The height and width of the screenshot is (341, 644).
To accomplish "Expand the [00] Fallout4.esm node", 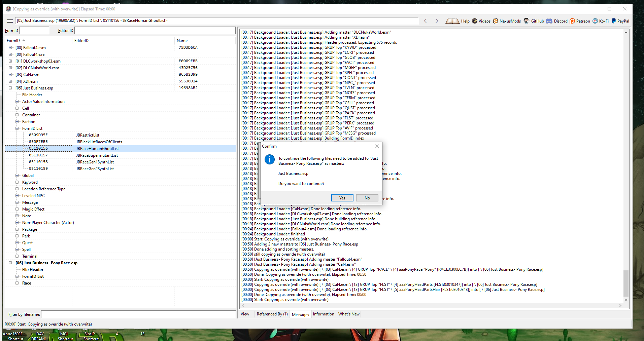I will (10, 48).
